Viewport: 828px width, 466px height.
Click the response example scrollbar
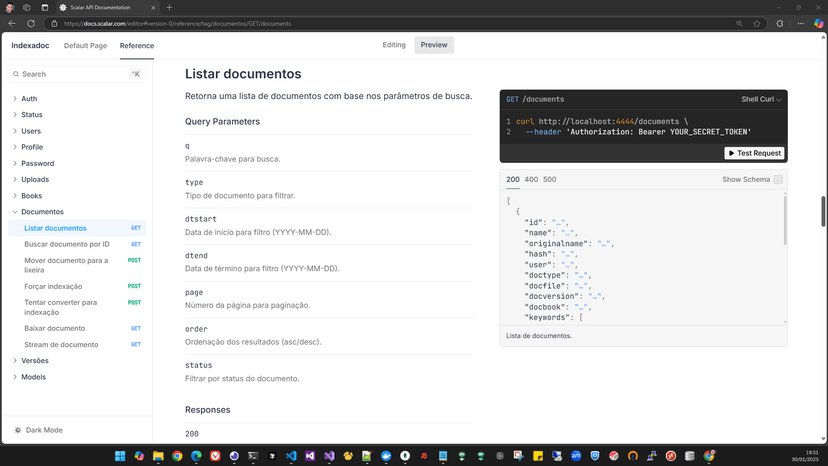785,219
